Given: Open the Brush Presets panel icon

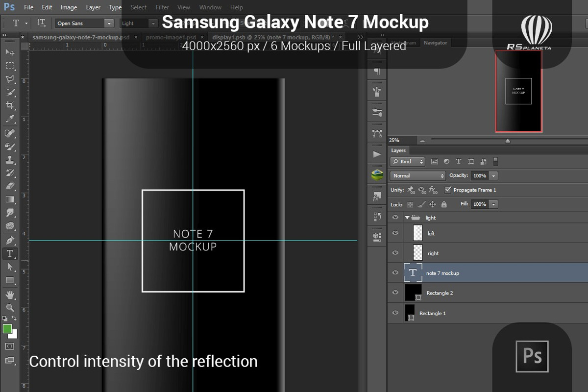Looking at the screenshot, I should (377, 113).
